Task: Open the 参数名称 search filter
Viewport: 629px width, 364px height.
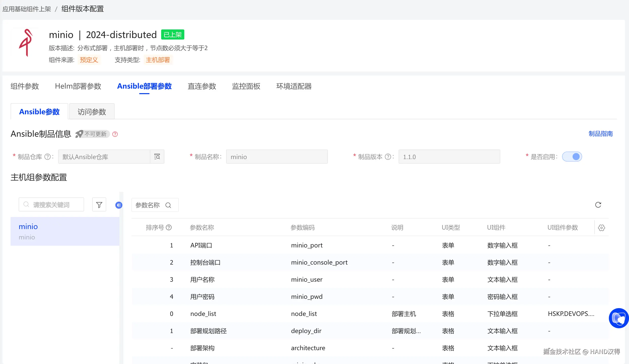Action: pyautogui.click(x=155, y=205)
